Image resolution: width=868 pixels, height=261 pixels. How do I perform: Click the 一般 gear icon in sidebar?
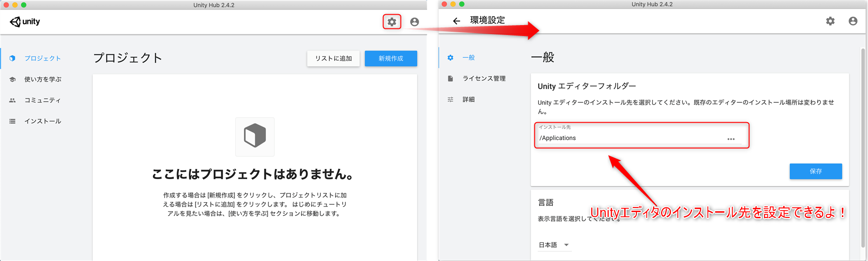click(x=450, y=57)
